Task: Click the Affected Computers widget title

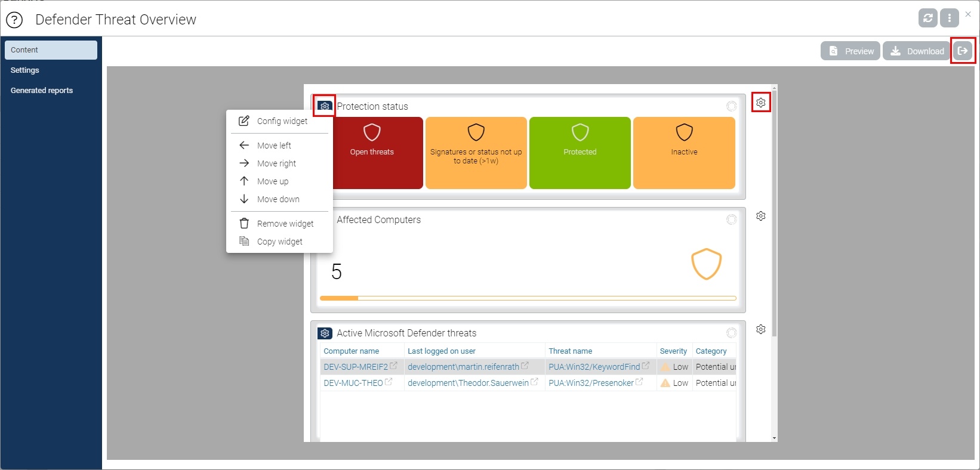Action: click(x=379, y=219)
